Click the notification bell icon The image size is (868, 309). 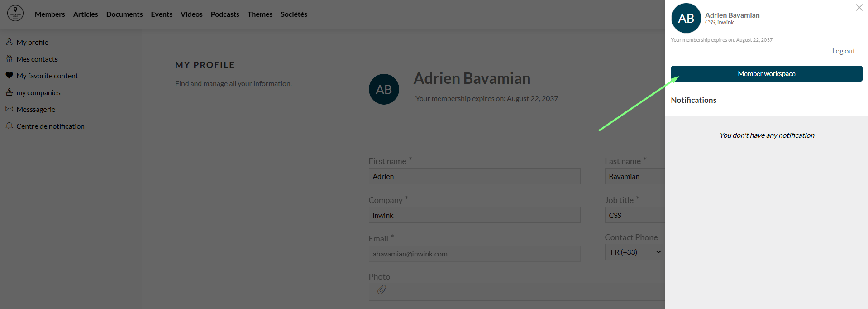(9, 126)
